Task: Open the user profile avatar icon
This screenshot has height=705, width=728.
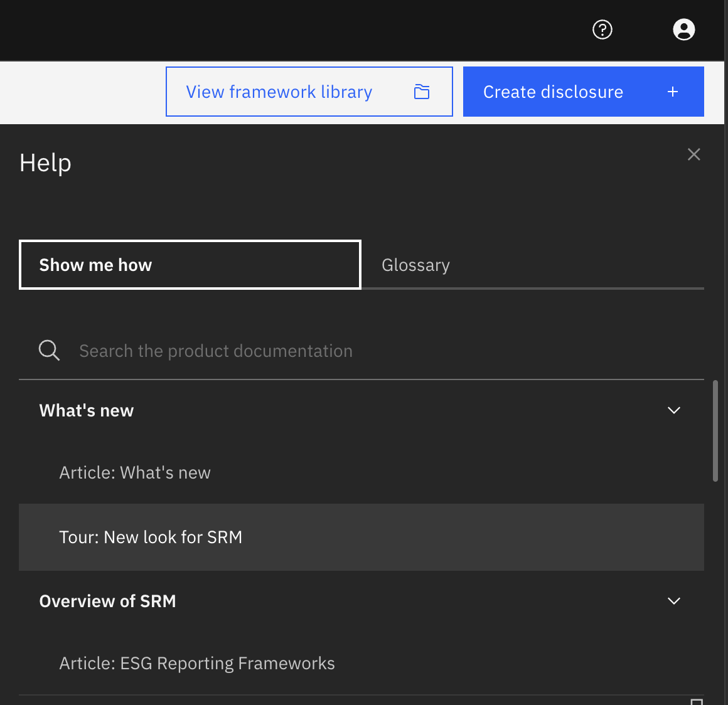Action: click(x=683, y=29)
